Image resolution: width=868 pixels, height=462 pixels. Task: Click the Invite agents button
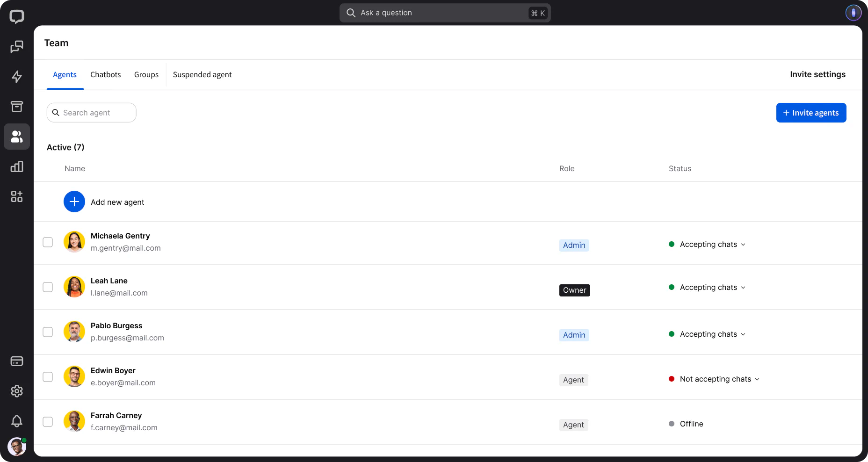pos(811,113)
